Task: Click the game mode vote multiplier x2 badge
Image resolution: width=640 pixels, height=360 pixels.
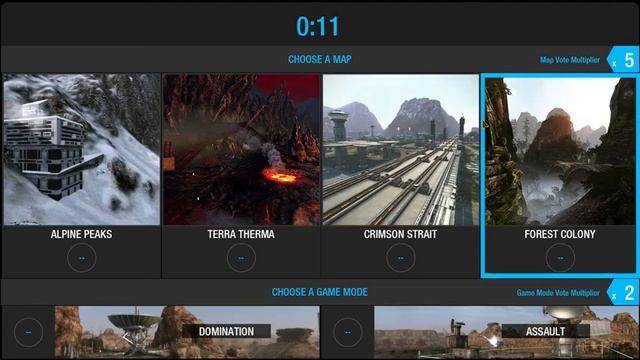Action: tap(623, 293)
